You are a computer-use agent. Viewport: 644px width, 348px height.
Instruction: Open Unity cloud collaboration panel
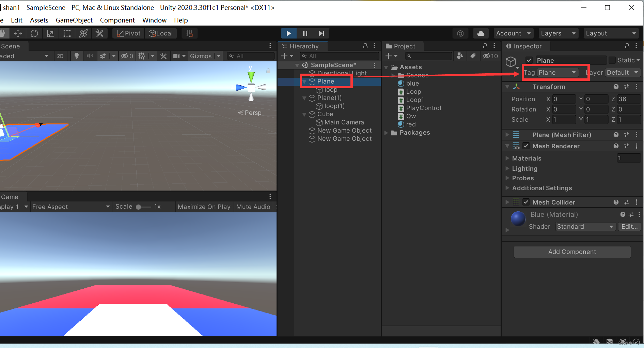[x=481, y=33]
